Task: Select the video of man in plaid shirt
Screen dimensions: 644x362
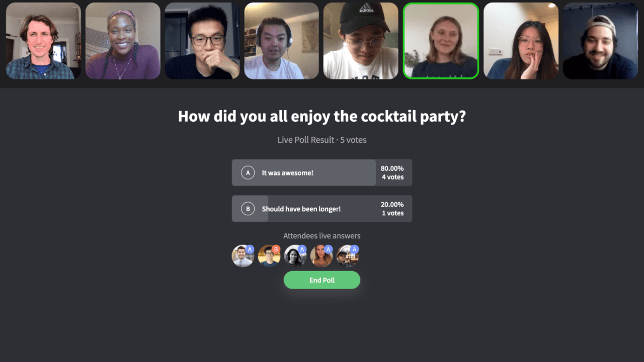Action: click(x=43, y=41)
